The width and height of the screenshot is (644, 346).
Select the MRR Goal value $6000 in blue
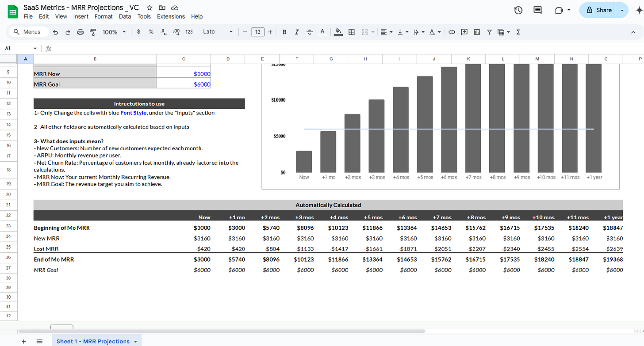click(184, 84)
